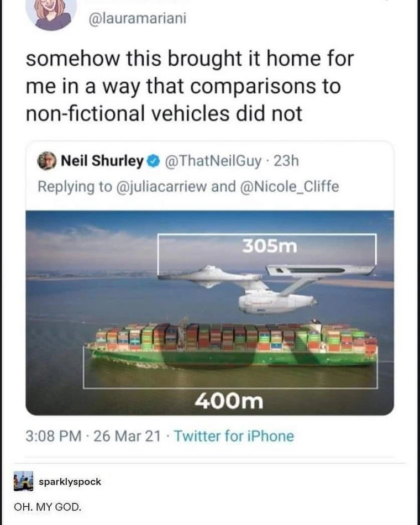Click the sparklyspock avatar icon
Viewport: 420px width, 525px height.
(24, 481)
